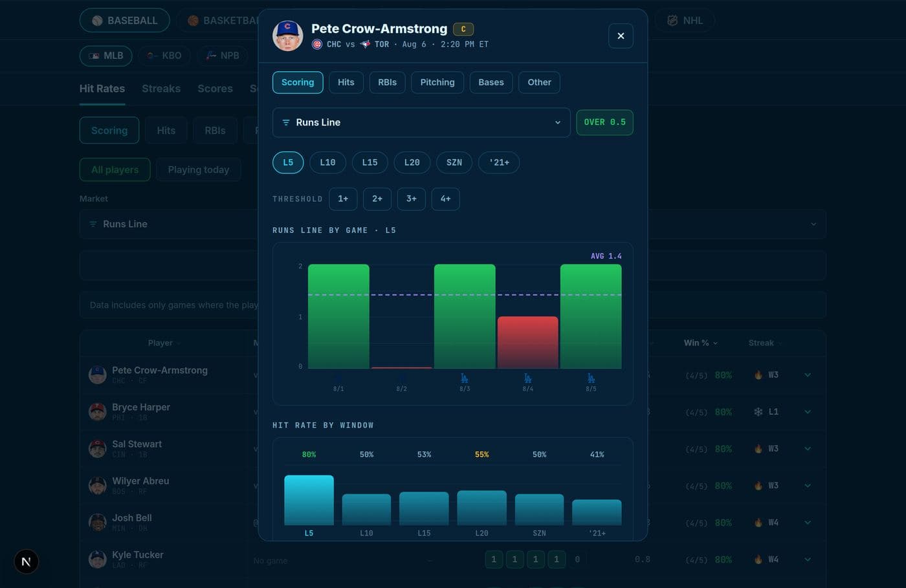Image resolution: width=906 pixels, height=588 pixels.
Task: Expand Pete Crow-Armstrong's table row chevron
Action: tap(808, 375)
